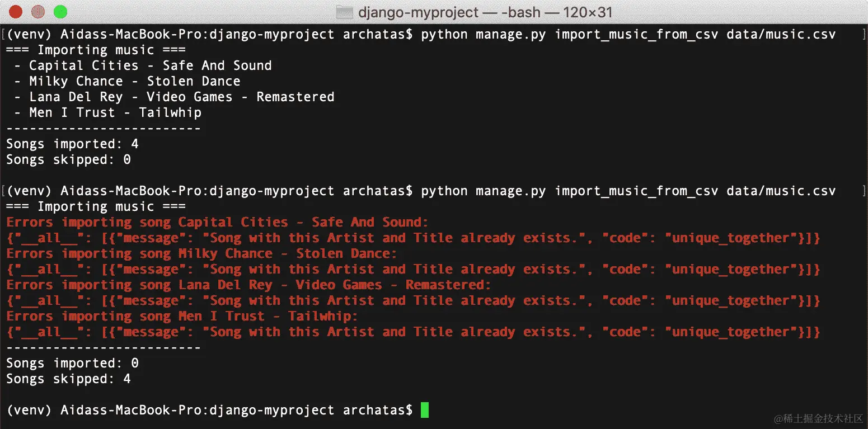Click the watermark text in the bottom-right corner
Image resolution: width=868 pixels, height=429 pixels.
click(818, 418)
